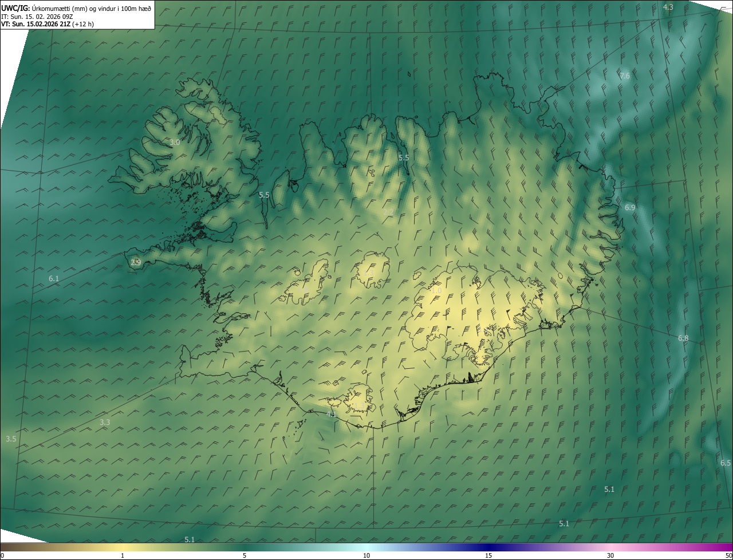Click the 7.6 value label on the map
This screenshot has width=733, height=560.
625,76
